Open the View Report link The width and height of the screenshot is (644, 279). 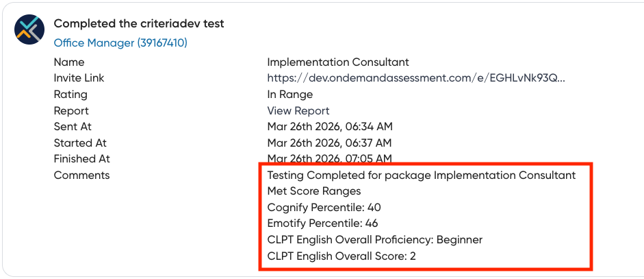(298, 111)
